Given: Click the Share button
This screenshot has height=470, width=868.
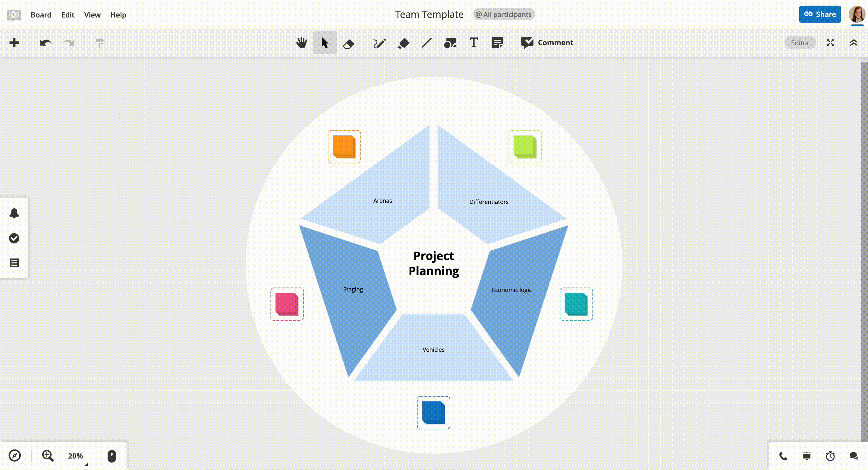Looking at the screenshot, I should coord(820,14).
